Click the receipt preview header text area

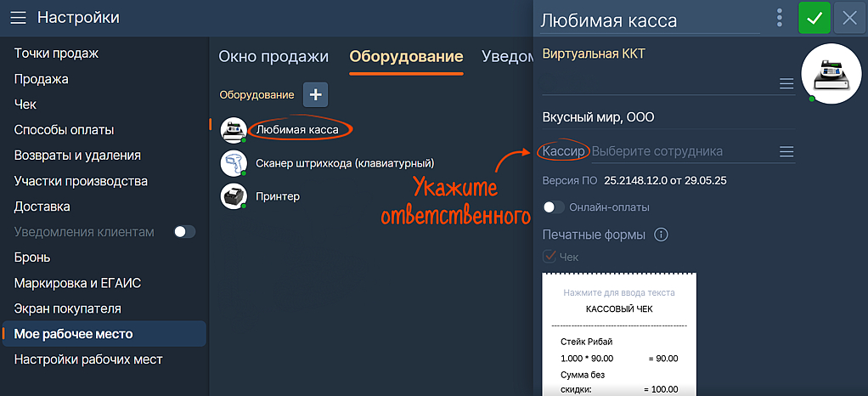(x=619, y=293)
